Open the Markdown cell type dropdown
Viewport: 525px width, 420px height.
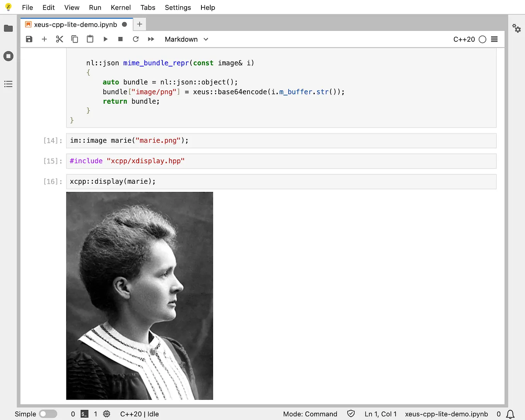186,39
